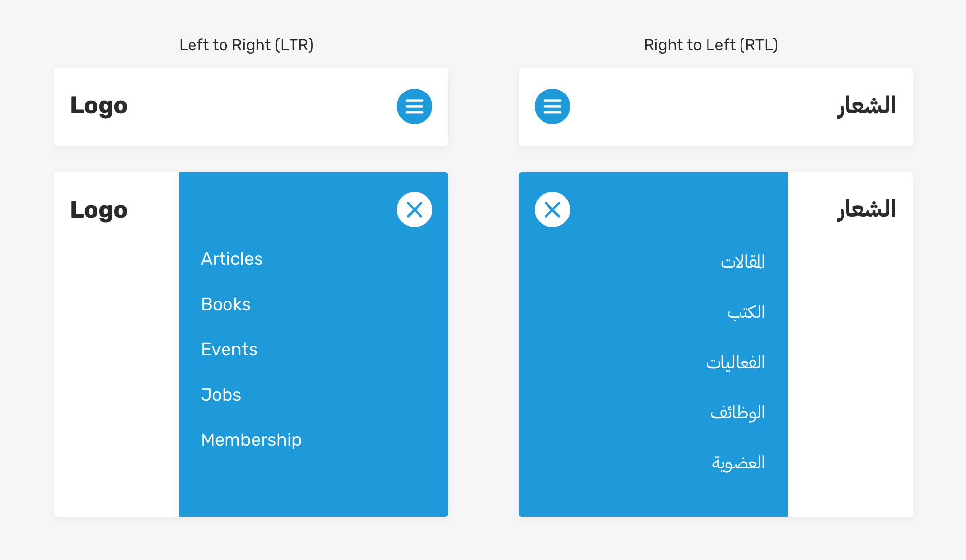Click the Arabic logo in RTL header
Viewport: 966px width, 560px height.
866,106
